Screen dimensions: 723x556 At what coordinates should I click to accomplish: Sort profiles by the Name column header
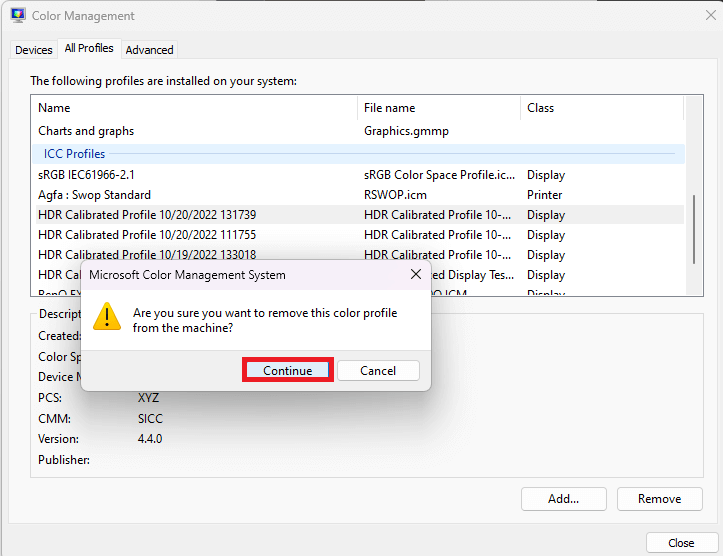pos(195,108)
